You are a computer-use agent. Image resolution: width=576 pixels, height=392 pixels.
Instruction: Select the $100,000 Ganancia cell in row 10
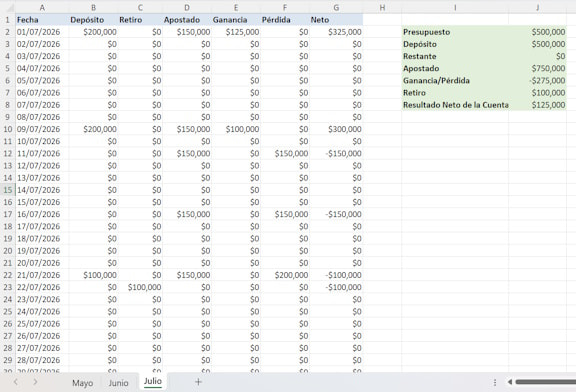click(236, 129)
